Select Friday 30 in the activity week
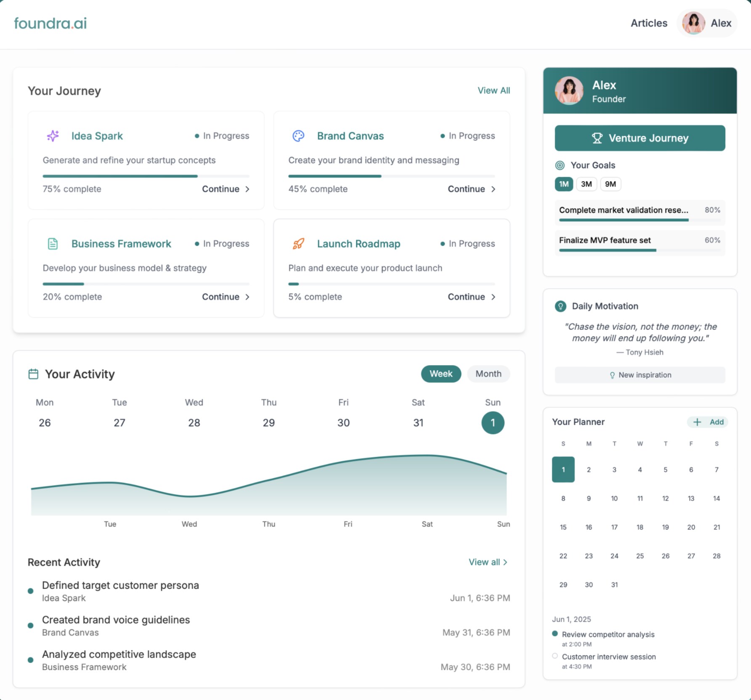Screen dimensions: 751x700 point(344,423)
